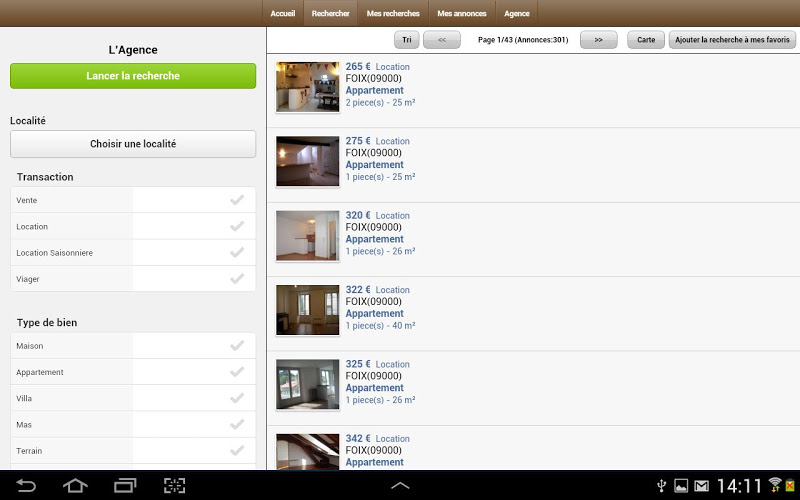Tap the battery status icon
Screen dimensions: 800x500
tap(790, 485)
